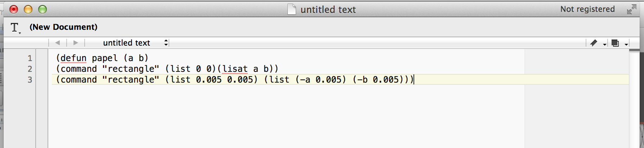The height and width of the screenshot is (148, 644).
Task: Click the (New Document) label
Action: [63, 27]
